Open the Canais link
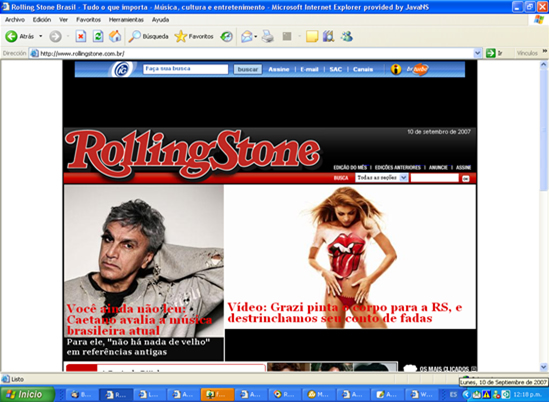The width and height of the screenshot is (549, 402). click(x=363, y=69)
